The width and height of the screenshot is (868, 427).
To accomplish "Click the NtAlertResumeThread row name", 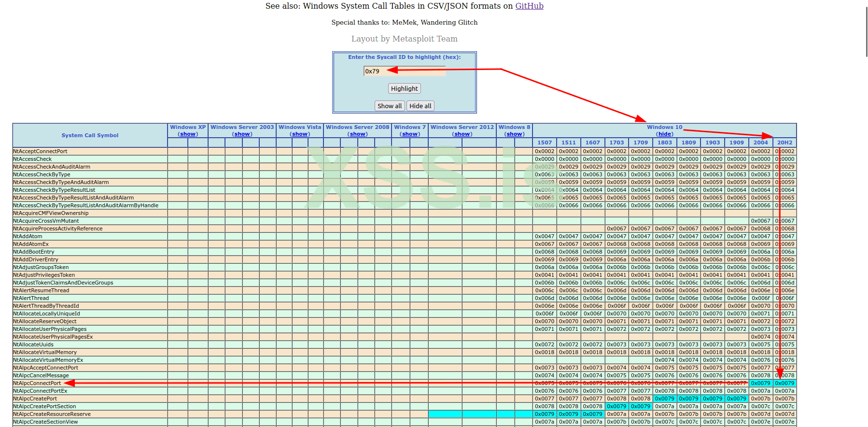I will click(x=41, y=290).
